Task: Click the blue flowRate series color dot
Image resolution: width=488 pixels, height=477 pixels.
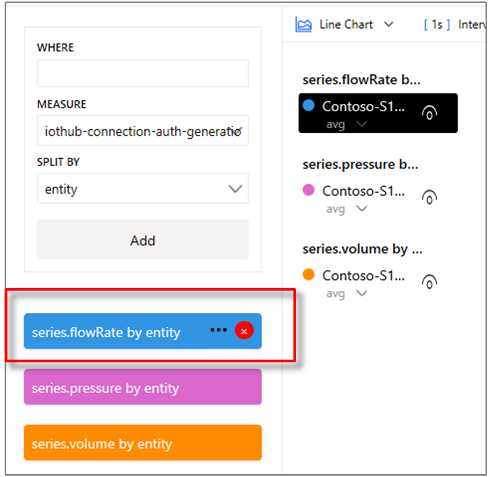Action: pos(308,105)
